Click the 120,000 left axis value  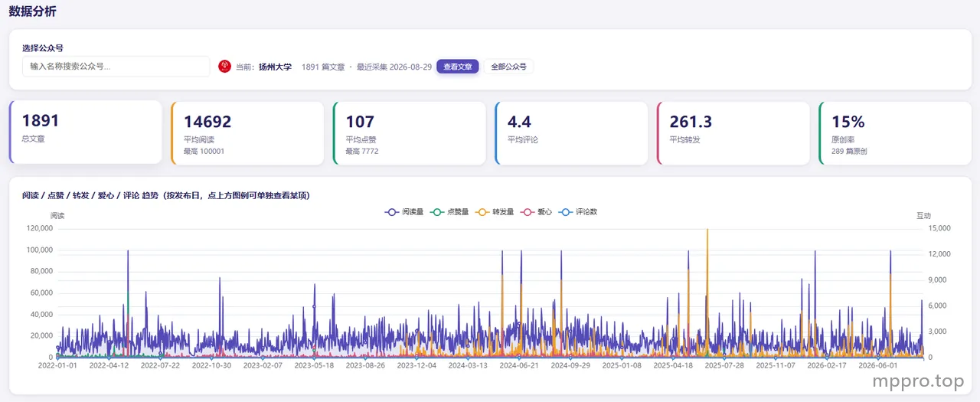(x=39, y=228)
